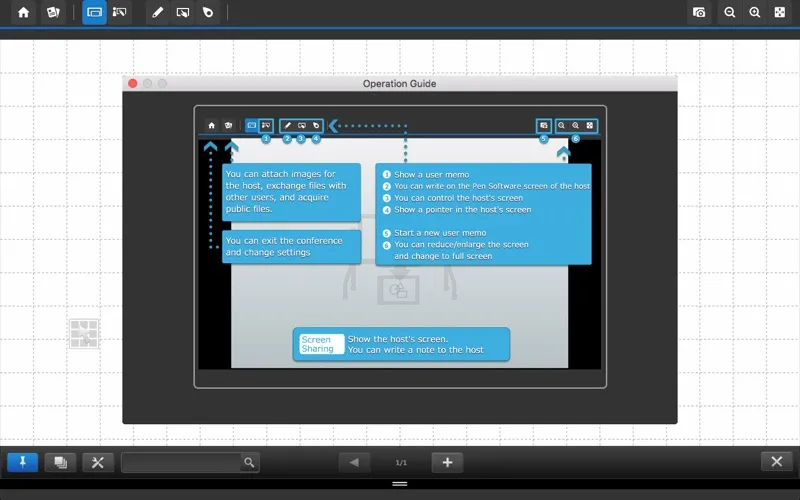This screenshot has width=800, height=500.
Task: Open the stacked pages list button
Action: click(60, 462)
